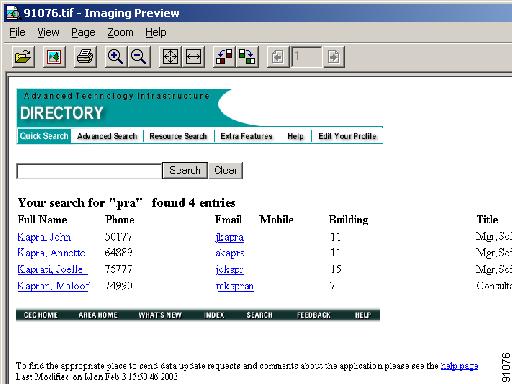Click the Mobile column header
The height and width of the screenshot is (384, 512).
(x=276, y=220)
